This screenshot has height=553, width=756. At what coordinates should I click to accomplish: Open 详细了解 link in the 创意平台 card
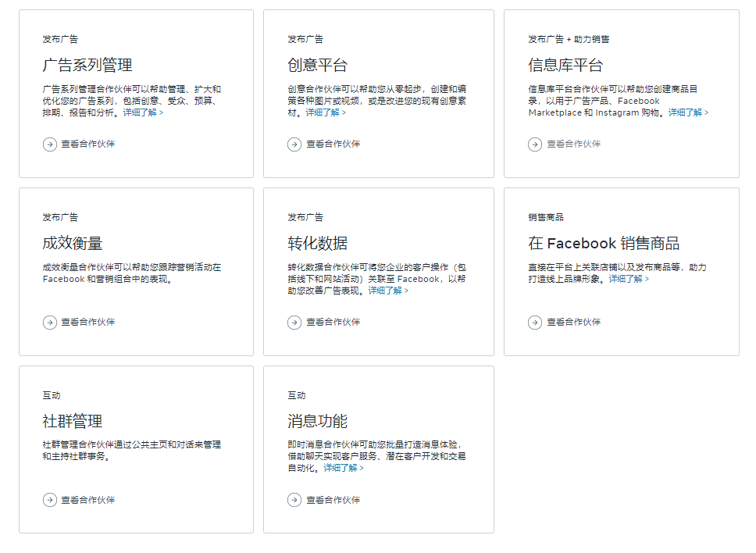click(326, 112)
